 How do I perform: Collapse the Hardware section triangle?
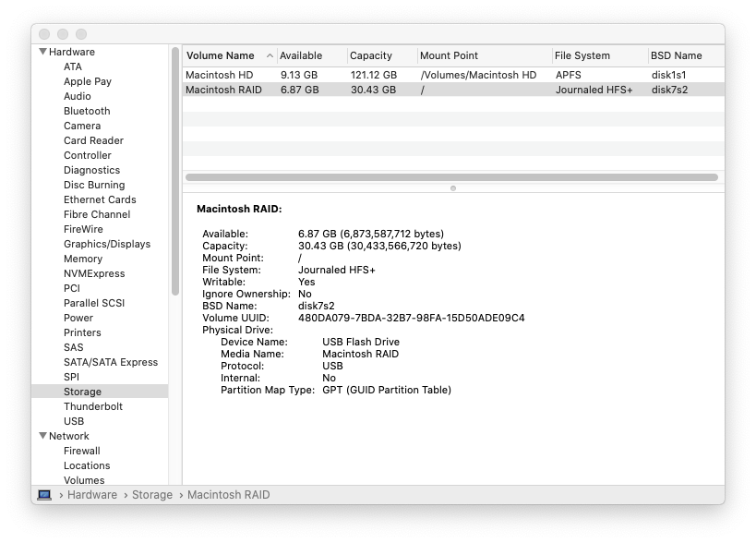[x=42, y=51]
